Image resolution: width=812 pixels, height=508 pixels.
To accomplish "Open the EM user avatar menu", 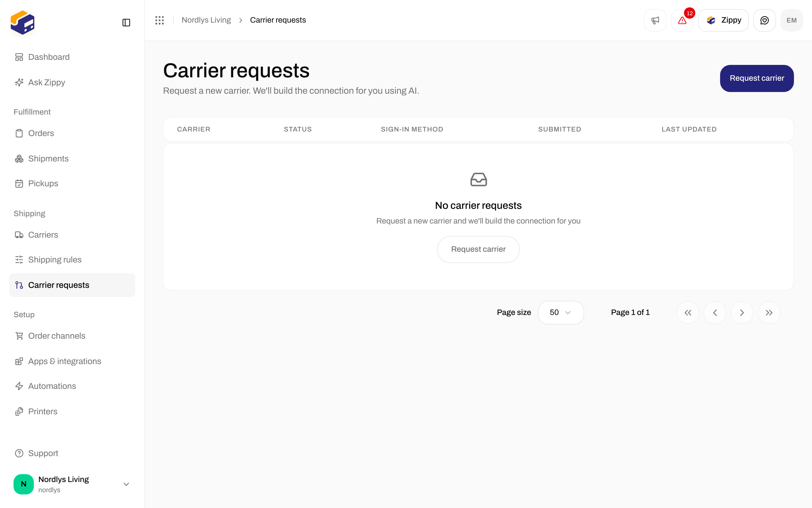I will click(791, 20).
